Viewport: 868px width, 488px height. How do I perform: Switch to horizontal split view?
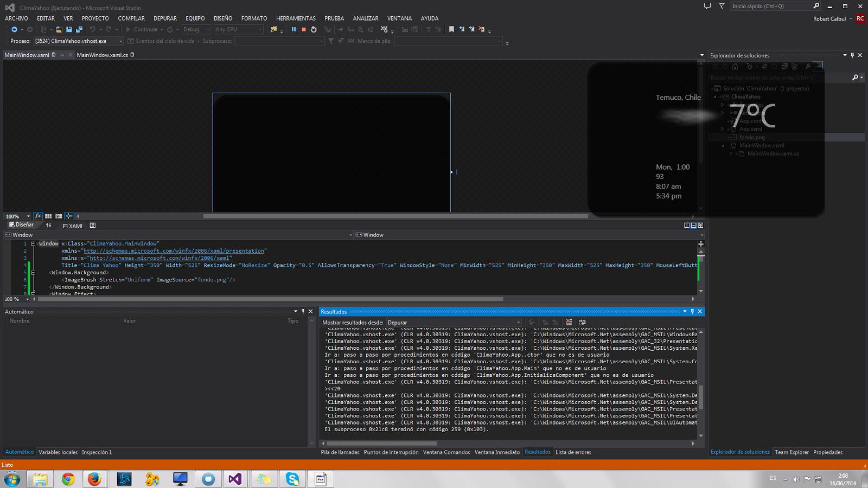pos(693,226)
